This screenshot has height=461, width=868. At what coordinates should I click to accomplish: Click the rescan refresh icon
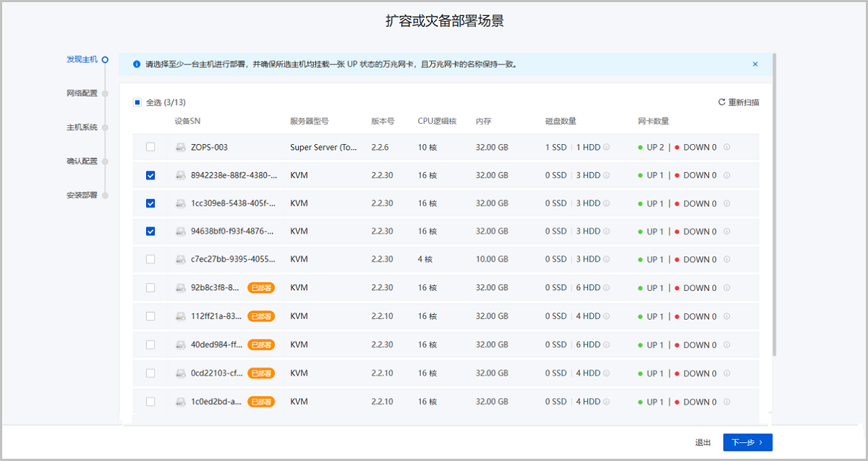pos(721,102)
